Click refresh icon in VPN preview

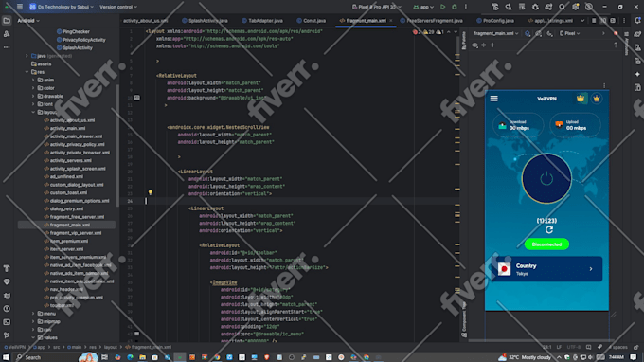coord(549,230)
